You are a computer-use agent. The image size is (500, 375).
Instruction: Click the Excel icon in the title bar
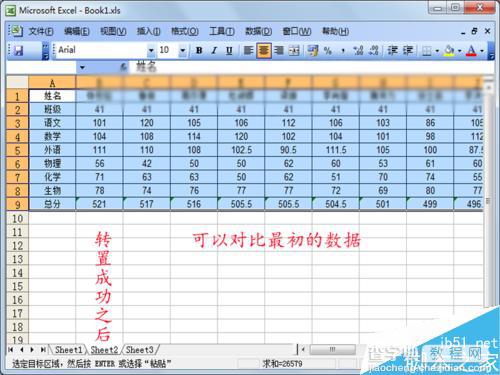(11, 11)
